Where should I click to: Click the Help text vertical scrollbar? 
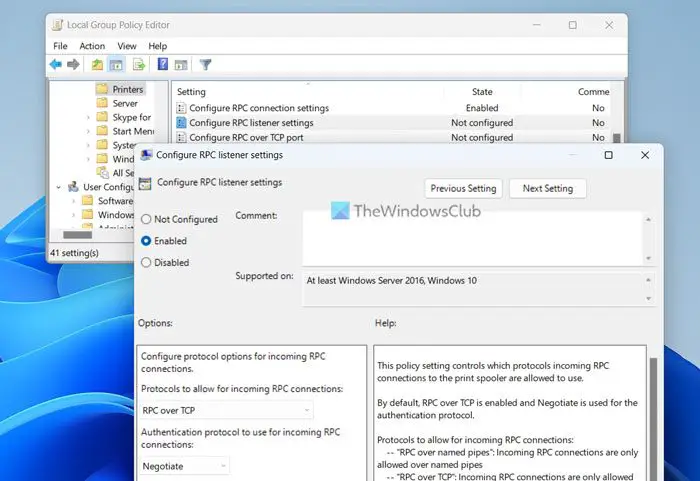(653, 419)
